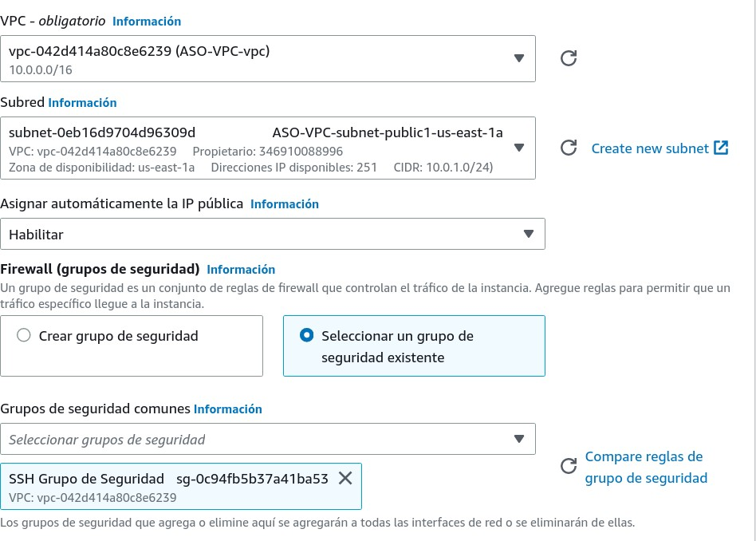Open Información link next to VPC obligatorio
The width and height of the screenshot is (756, 541).
(147, 22)
